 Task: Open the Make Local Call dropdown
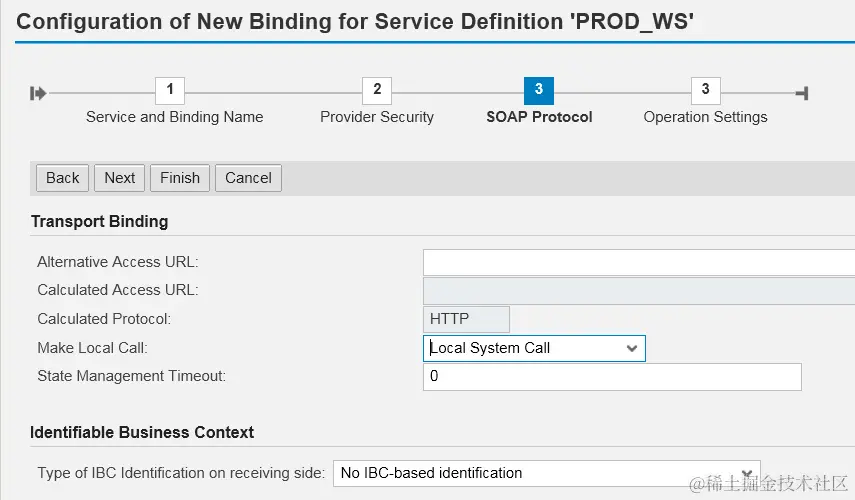pos(534,348)
